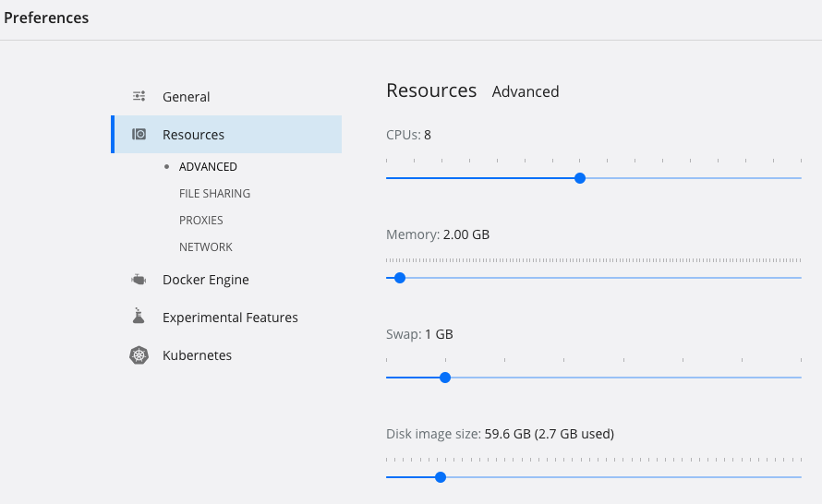This screenshot has height=504, width=822.
Task: Click the 'Resources' page heading
Action: (431, 90)
